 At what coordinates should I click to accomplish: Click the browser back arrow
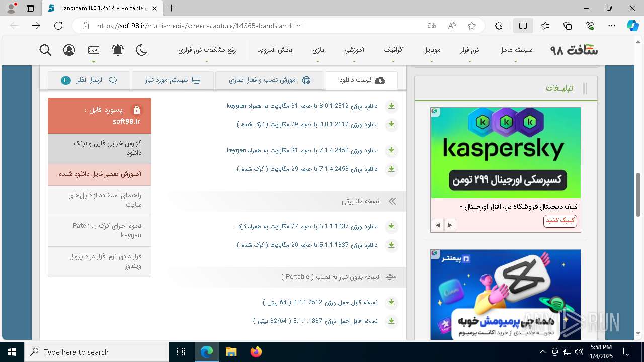[14, 26]
